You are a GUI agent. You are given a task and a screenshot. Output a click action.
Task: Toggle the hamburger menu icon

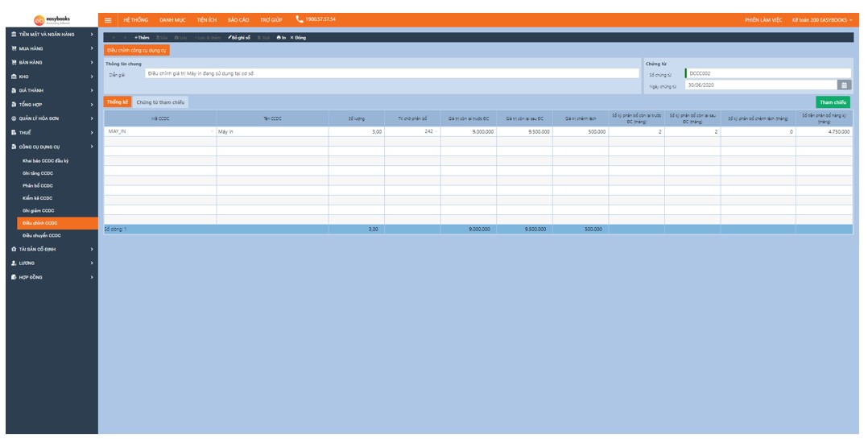108,20
